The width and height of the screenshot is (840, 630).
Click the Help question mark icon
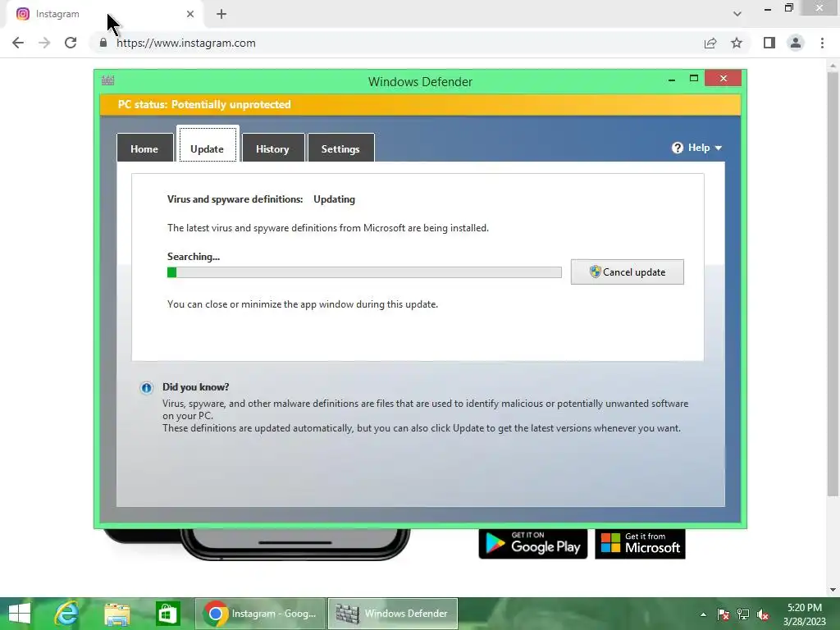coord(678,148)
